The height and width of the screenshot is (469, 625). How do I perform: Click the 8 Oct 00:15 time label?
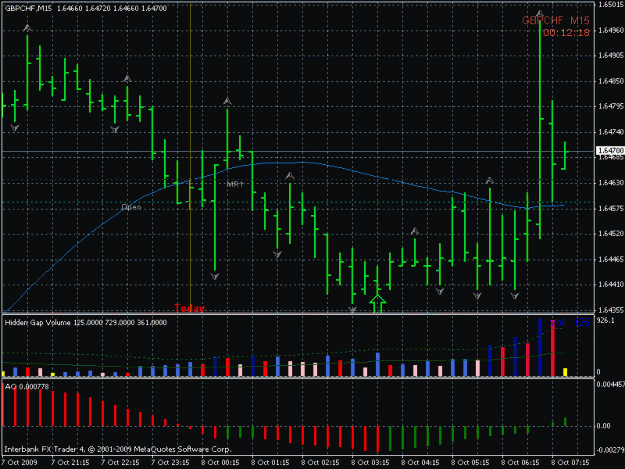click(220, 462)
